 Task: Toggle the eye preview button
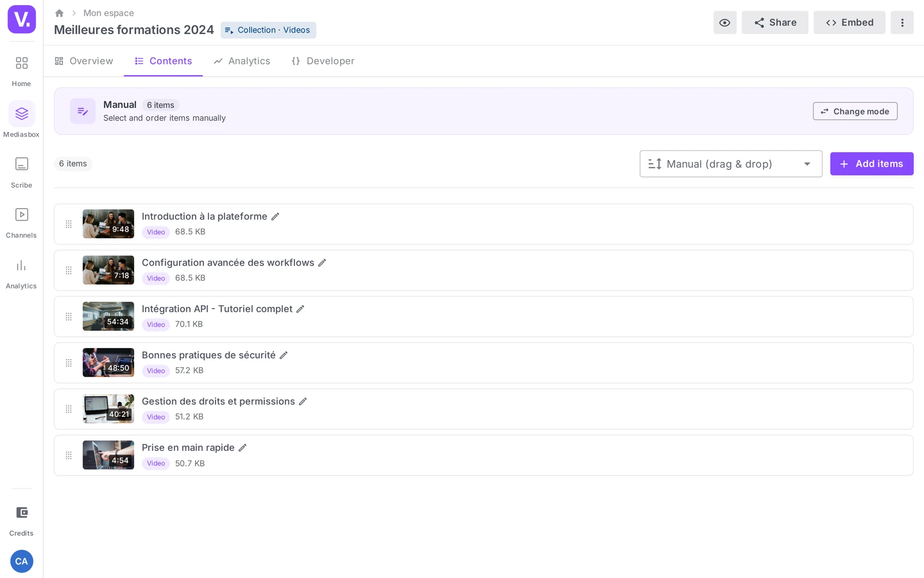[725, 23]
